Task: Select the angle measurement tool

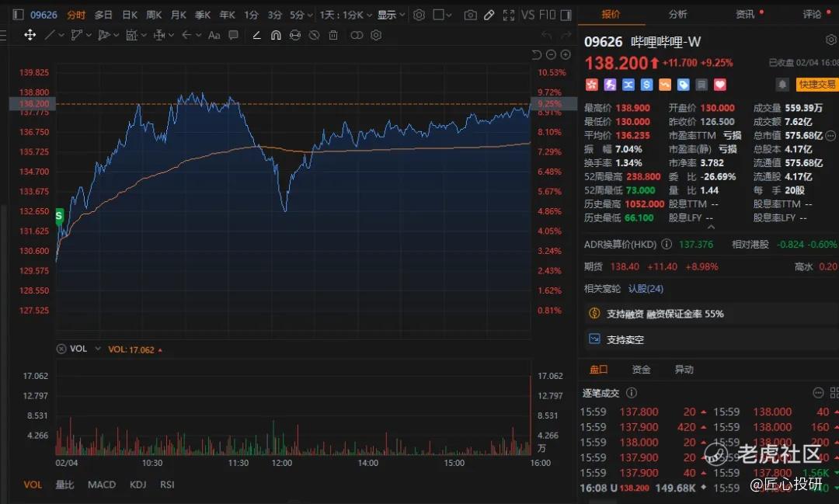Action: click(x=257, y=35)
